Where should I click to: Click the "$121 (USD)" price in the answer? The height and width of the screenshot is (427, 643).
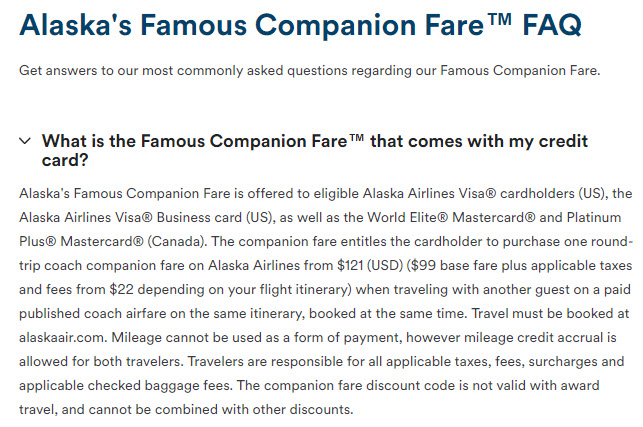pyautogui.click(x=370, y=265)
